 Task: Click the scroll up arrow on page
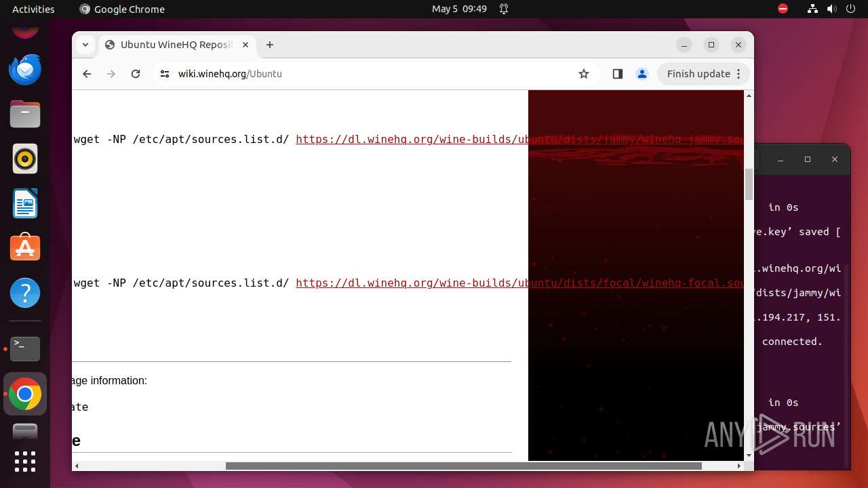pyautogui.click(x=749, y=96)
